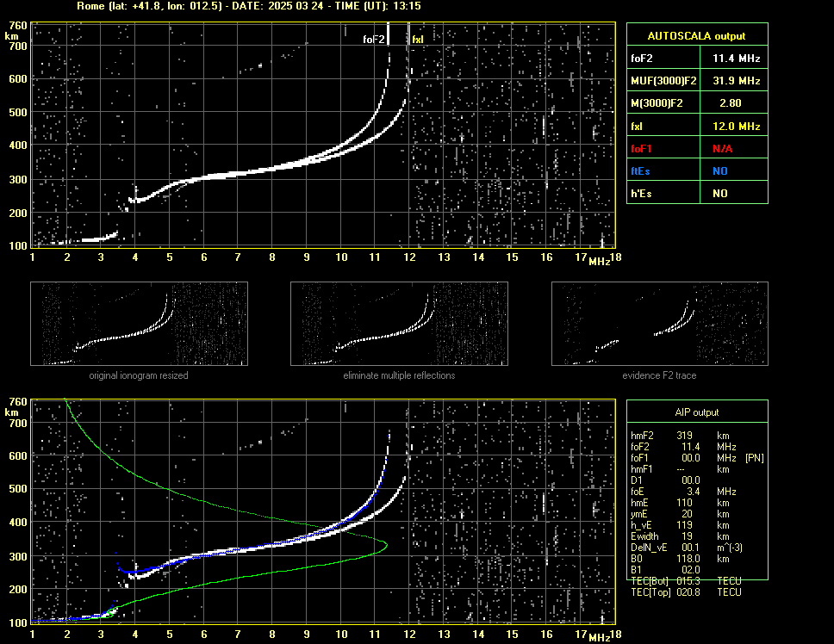Click the hmE 110 km entry
Viewport: 834px width, 644px height.
pos(679,503)
